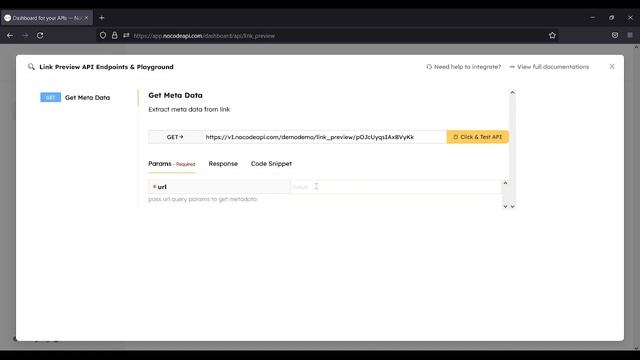Viewport: 640px width, 360px height.
Task: Close the Dashboard for your APIs tab
Action: (x=86, y=18)
